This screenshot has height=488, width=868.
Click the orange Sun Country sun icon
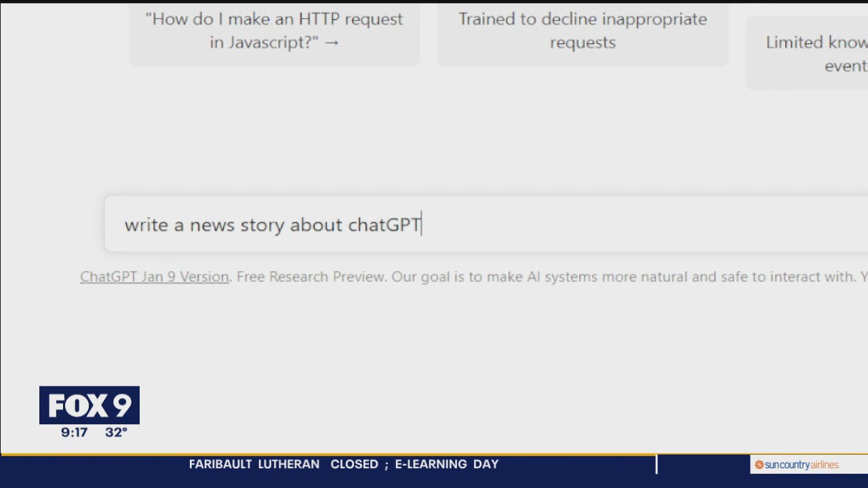(x=759, y=465)
